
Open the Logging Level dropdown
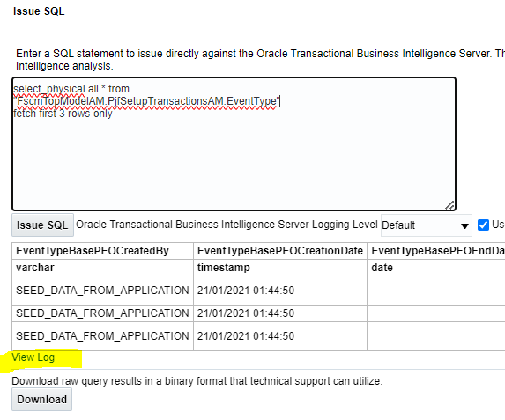pyautogui.click(x=426, y=225)
